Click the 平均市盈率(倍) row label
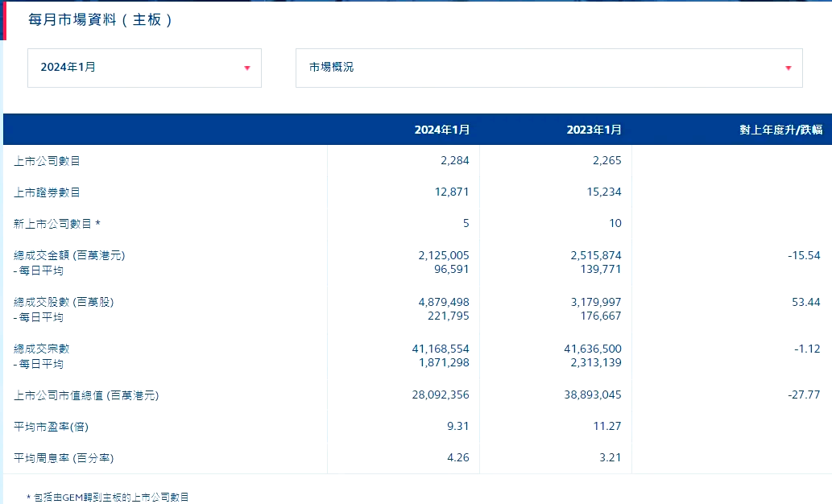The width and height of the screenshot is (832, 504). pos(54,427)
